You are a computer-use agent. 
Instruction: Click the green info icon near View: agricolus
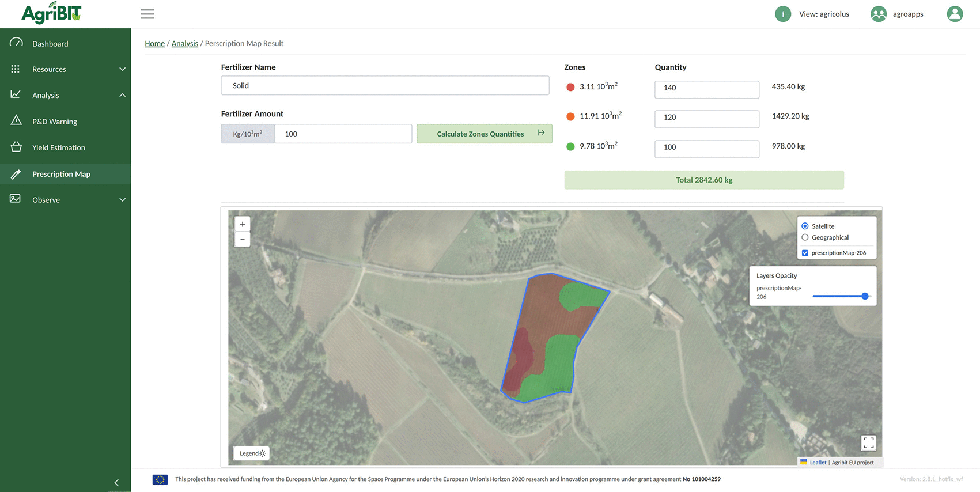(x=782, y=14)
